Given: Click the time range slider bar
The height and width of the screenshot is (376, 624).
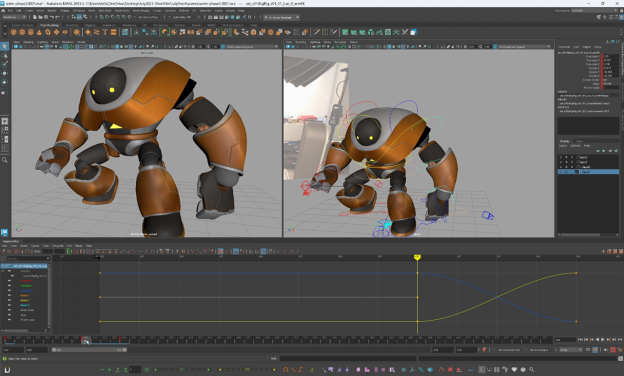Looking at the screenshot, I should click(89, 350).
